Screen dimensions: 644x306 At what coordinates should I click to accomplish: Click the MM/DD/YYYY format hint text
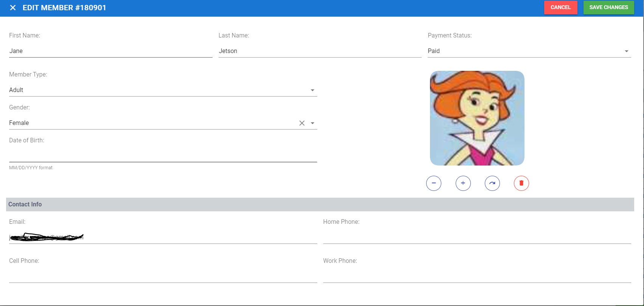coord(31,167)
